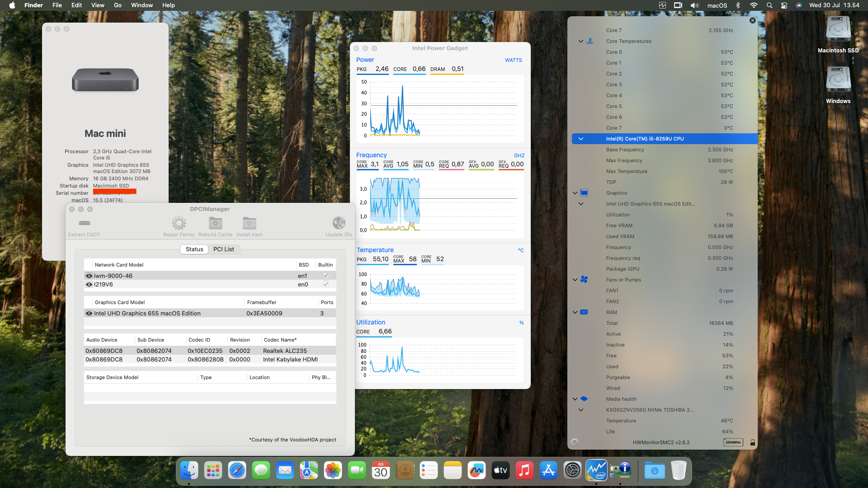Collapse the Fans or Pumps section
This screenshot has width=868, height=488.
pyautogui.click(x=575, y=280)
